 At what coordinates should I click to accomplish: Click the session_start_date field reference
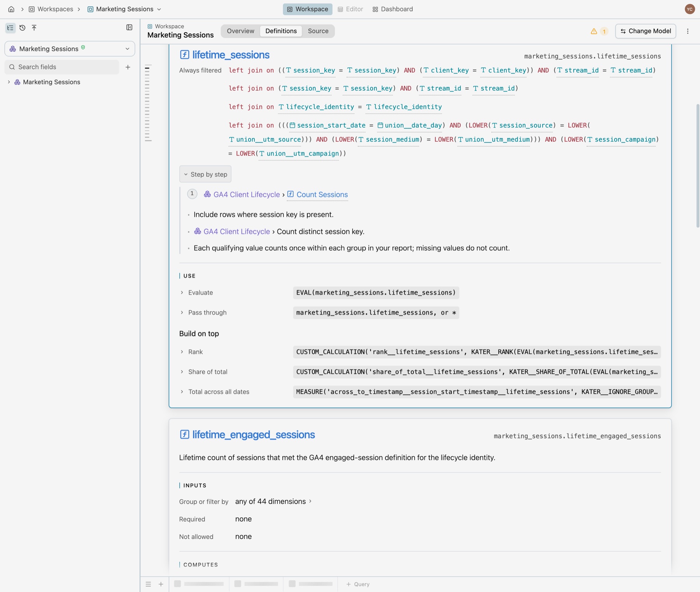click(x=327, y=125)
